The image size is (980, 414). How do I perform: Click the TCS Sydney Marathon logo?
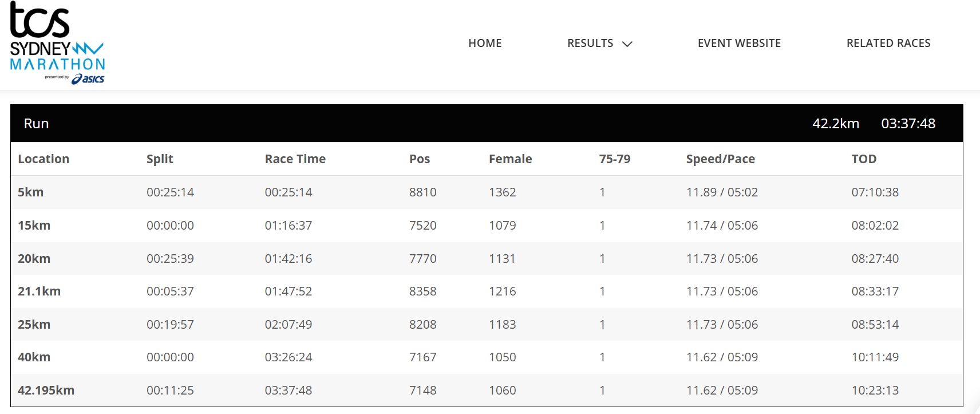pos(57,43)
